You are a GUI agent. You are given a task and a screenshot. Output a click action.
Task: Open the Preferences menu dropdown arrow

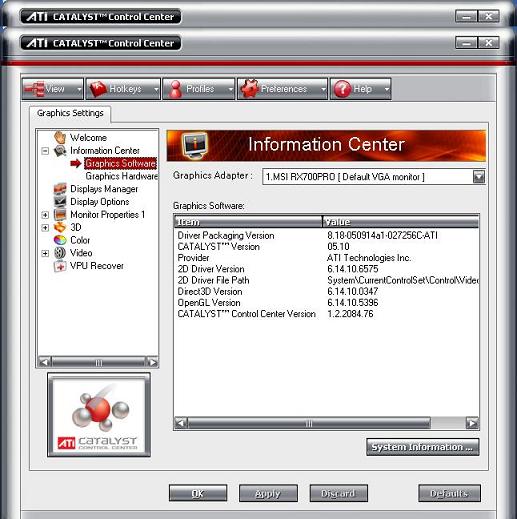(323, 89)
